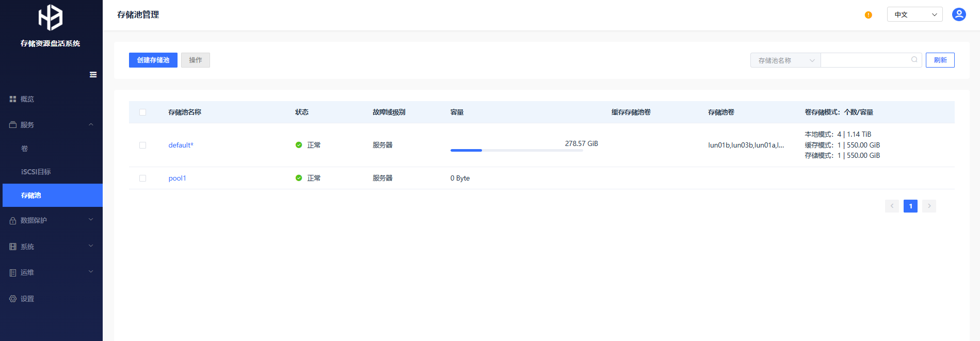This screenshot has width=980, height=341.
Task: Collapse the 服务 menu chevron
Action: pyautogui.click(x=91, y=124)
